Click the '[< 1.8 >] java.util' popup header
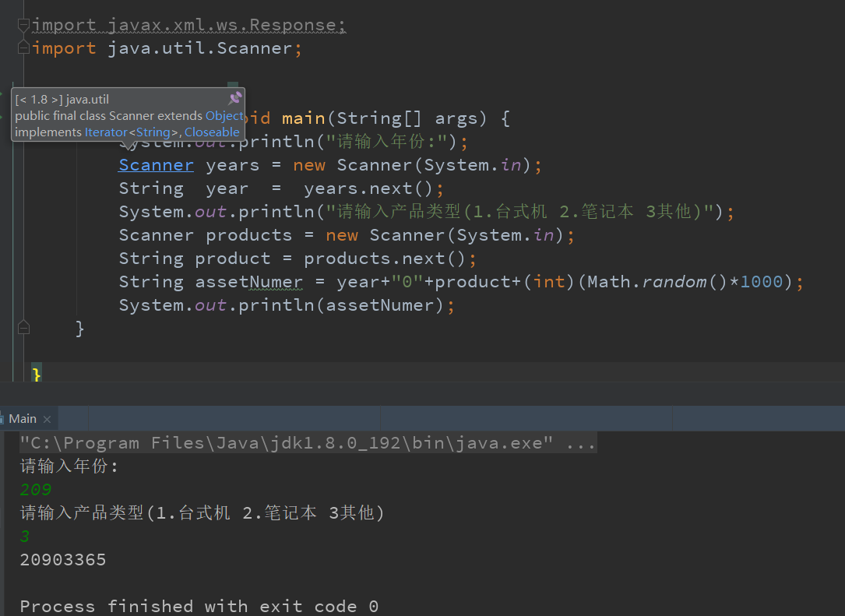845x616 pixels. click(x=62, y=100)
